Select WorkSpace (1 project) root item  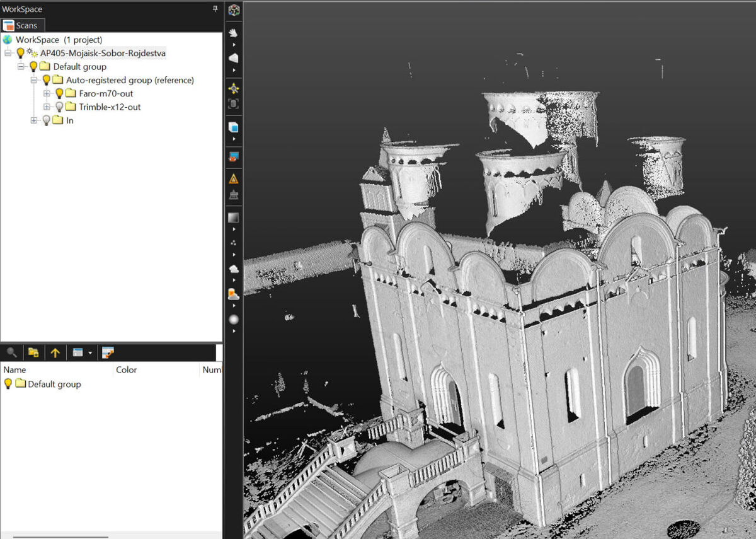tap(59, 40)
